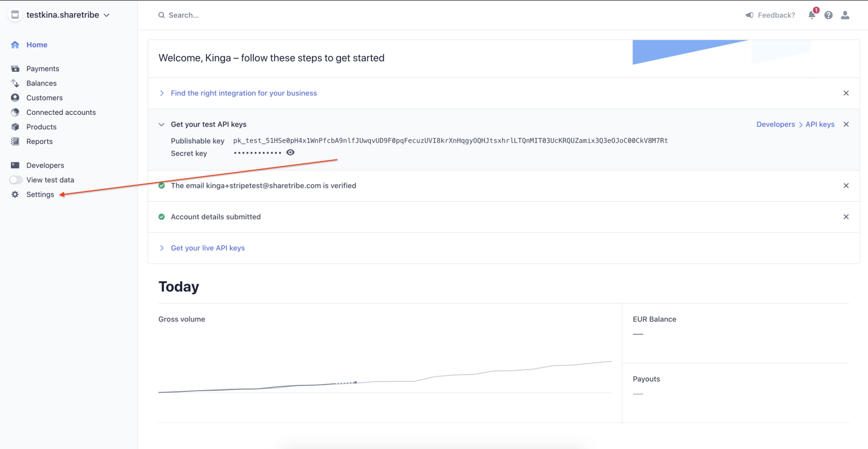This screenshot has width=868, height=449.
Task: Toggle the View test data switch
Action: click(x=16, y=180)
